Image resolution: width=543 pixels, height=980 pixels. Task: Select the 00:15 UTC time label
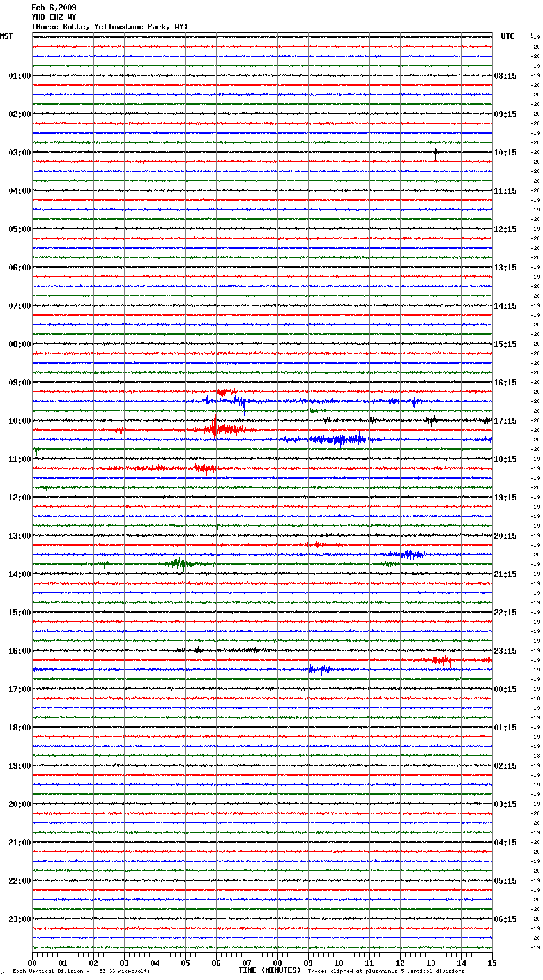[x=505, y=689]
